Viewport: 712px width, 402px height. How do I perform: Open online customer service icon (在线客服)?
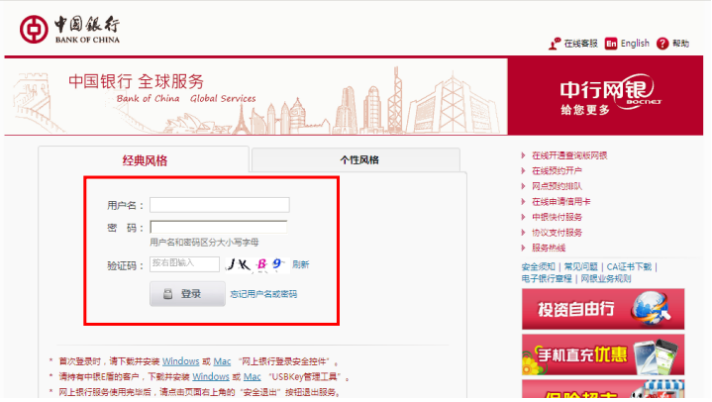[x=554, y=44]
